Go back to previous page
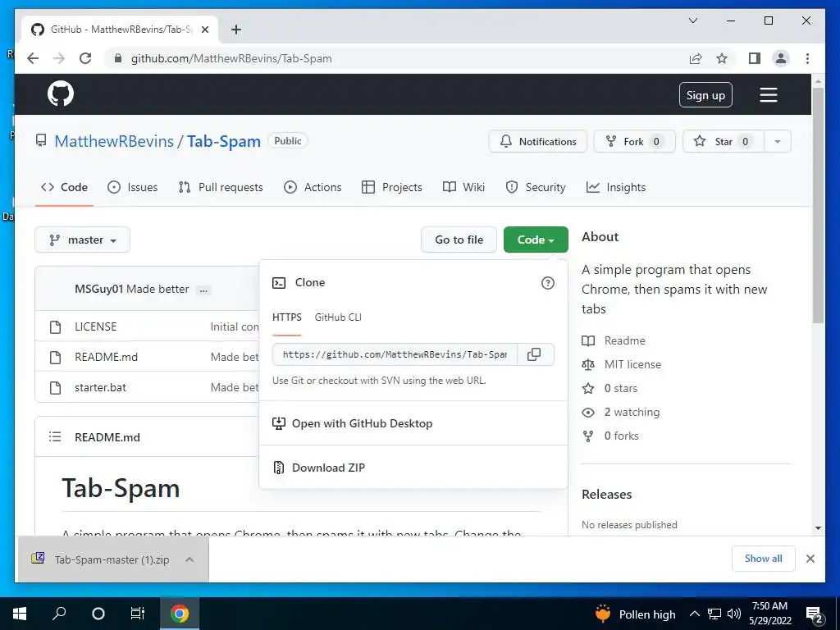The width and height of the screenshot is (840, 630). point(33,58)
